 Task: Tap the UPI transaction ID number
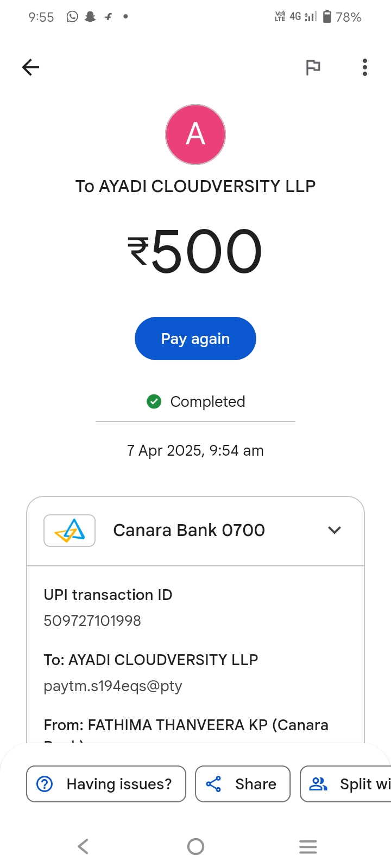point(92,621)
